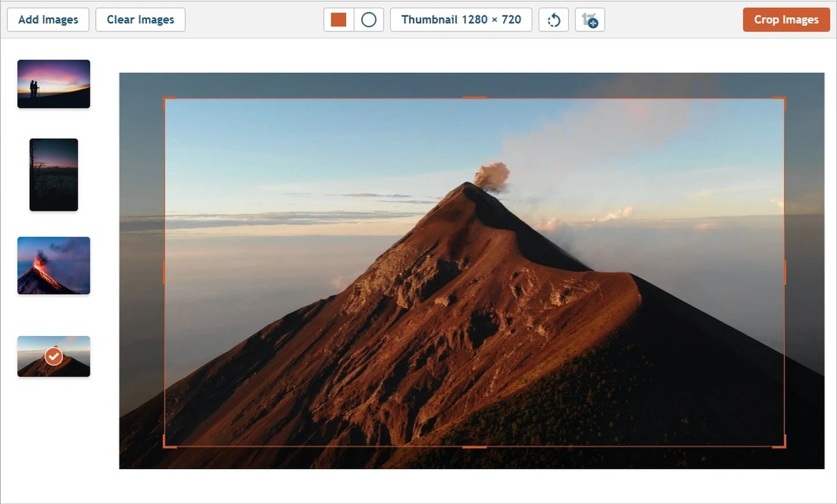Click the checkmark on the selected thumbnail
The height and width of the screenshot is (504, 837).
click(x=53, y=356)
